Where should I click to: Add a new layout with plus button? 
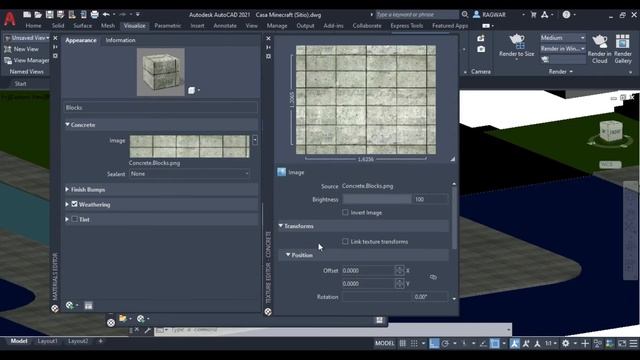tap(100, 341)
